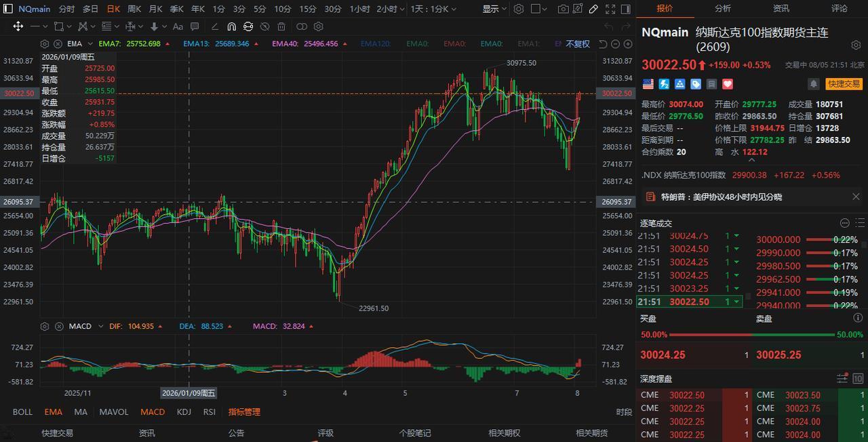Open 逐笔成交 more options icon

[845, 223]
